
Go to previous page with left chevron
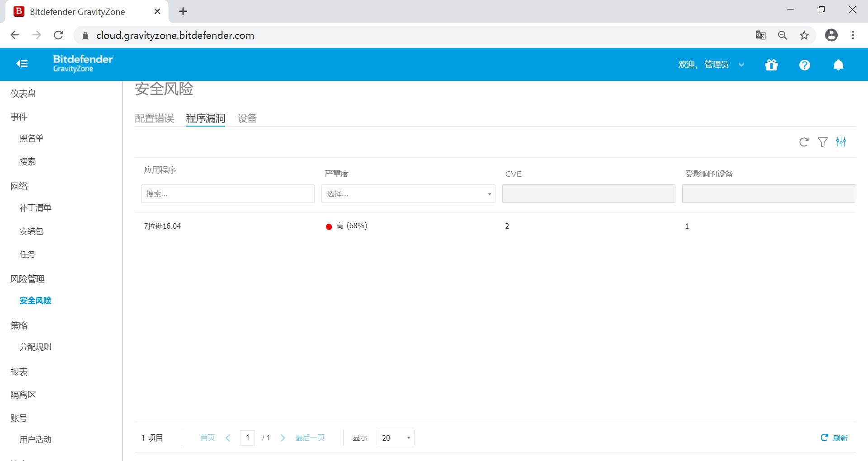pos(228,438)
